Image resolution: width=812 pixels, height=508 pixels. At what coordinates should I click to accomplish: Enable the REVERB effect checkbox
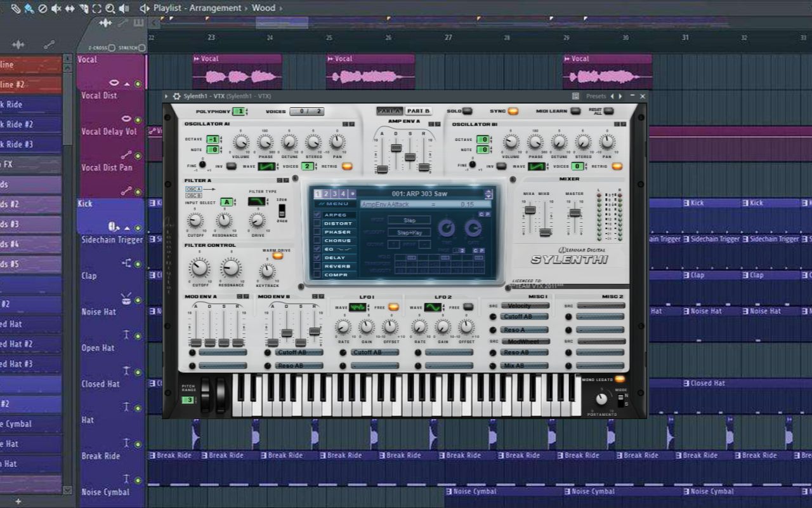click(x=317, y=266)
